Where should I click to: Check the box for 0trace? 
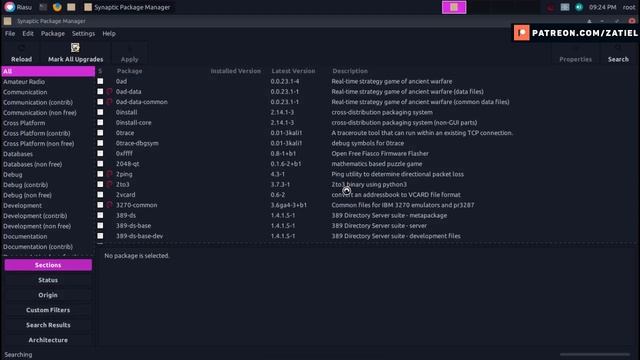coord(100,133)
